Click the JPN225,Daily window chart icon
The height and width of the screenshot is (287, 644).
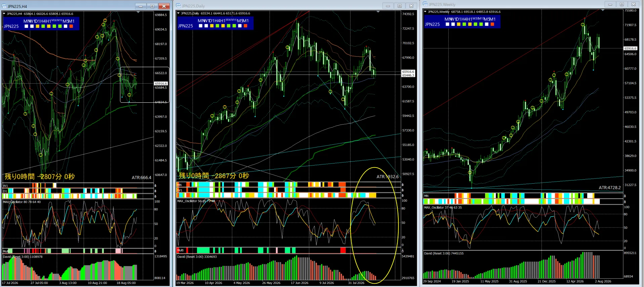[x=178, y=6]
